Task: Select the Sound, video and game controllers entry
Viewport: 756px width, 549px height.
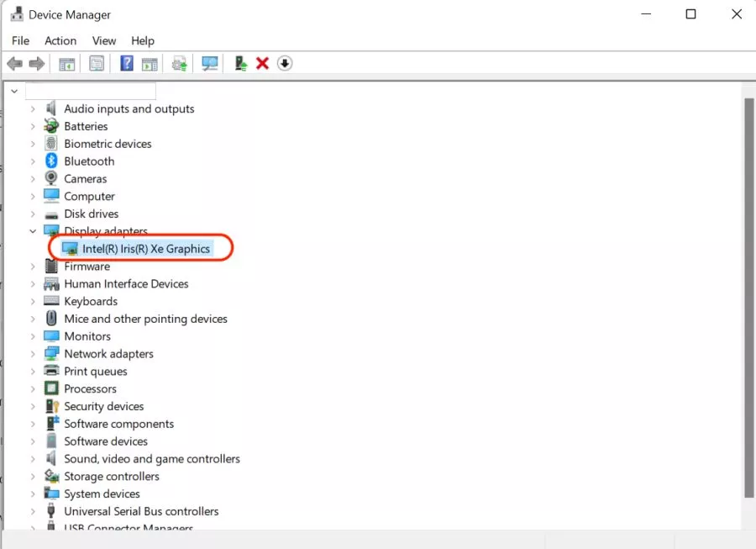Action: click(x=152, y=458)
